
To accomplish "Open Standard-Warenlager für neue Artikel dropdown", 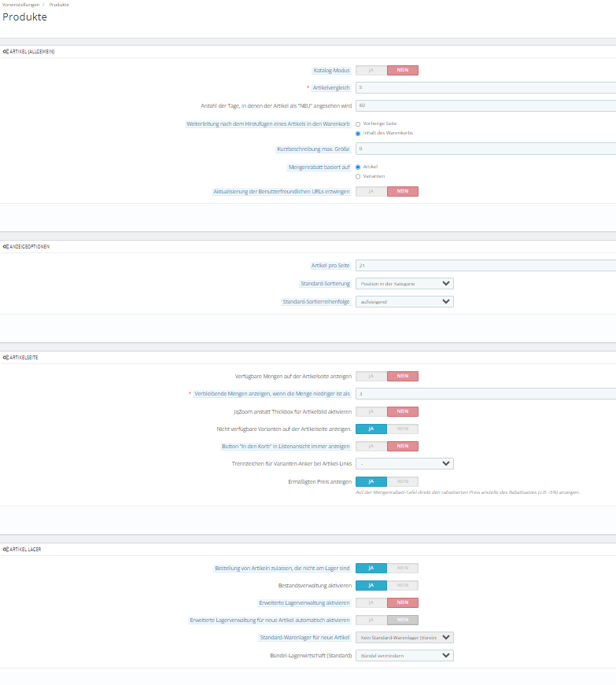I will click(404, 638).
